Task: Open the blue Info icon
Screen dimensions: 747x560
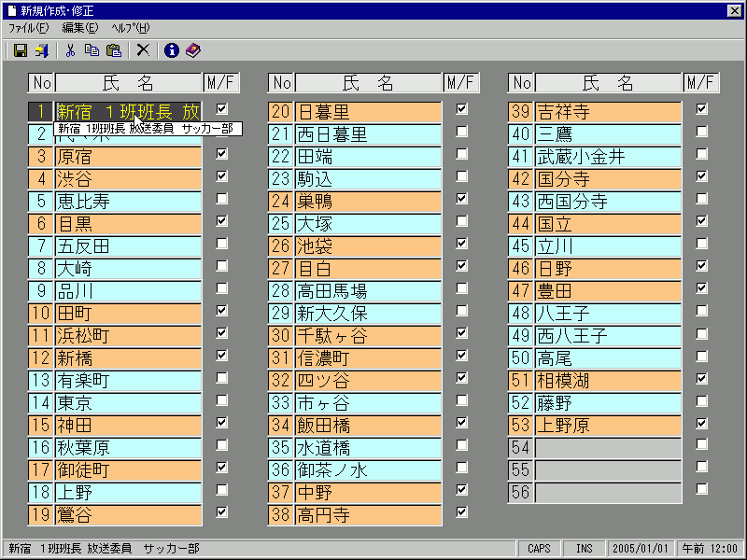Action: [x=172, y=50]
